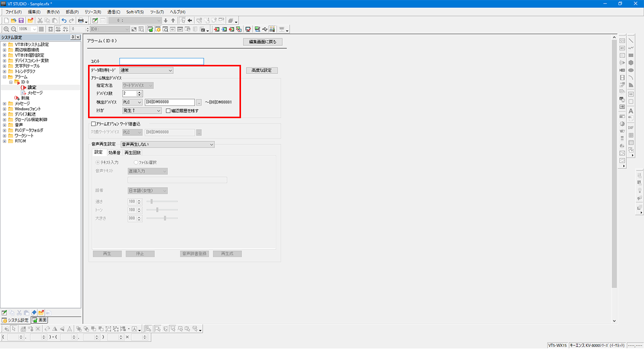Open the トリガ dropdown showing 発生↑
Image resolution: width=644 pixels, height=349 pixels.
click(x=142, y=111)
